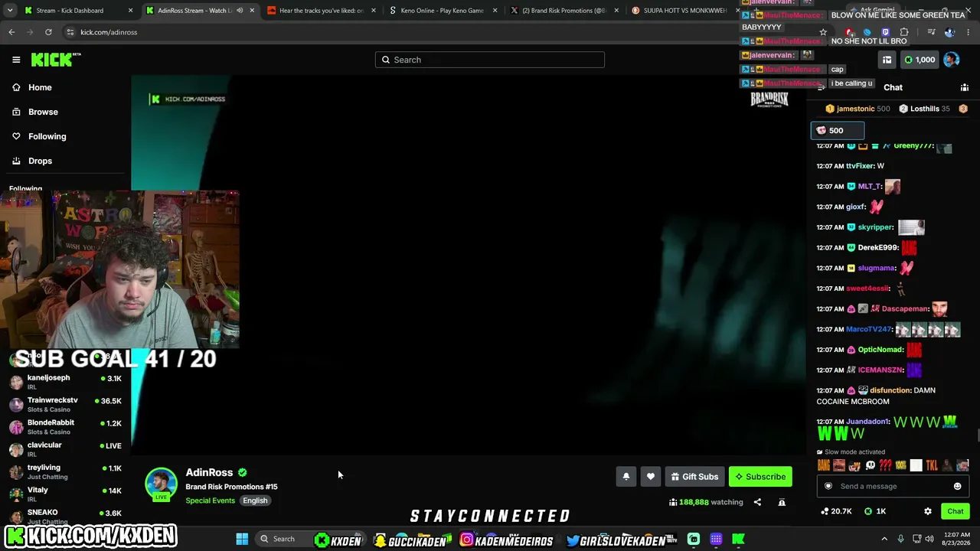The width and height of the screenshot is (980, 551).
Task: Show hidden system tray icons
Action: pos(884,539)
